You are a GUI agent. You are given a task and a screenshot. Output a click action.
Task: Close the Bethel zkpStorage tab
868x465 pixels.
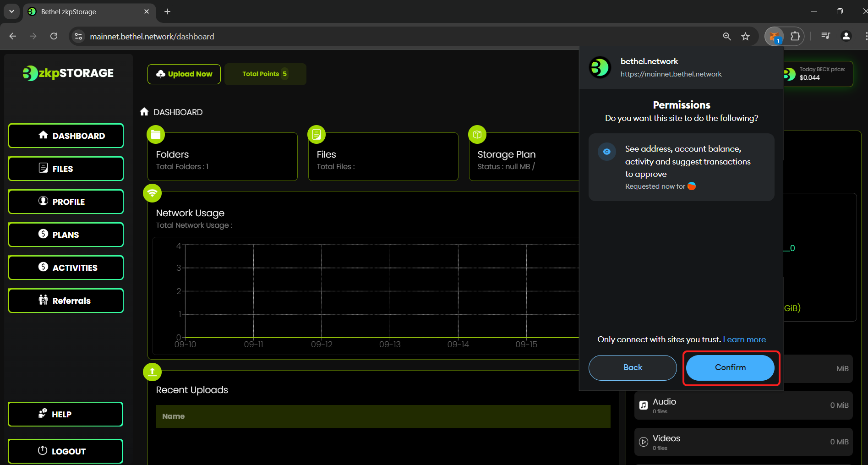click(147, 11)
